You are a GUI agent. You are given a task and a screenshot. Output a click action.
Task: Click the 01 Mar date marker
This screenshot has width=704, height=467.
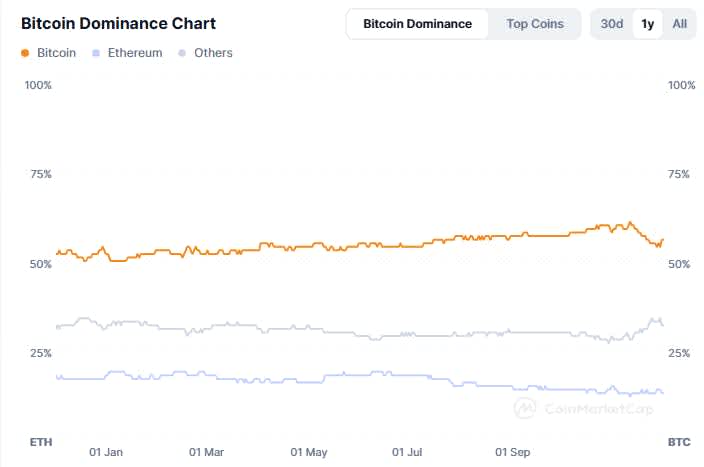[x=207, y=452]
